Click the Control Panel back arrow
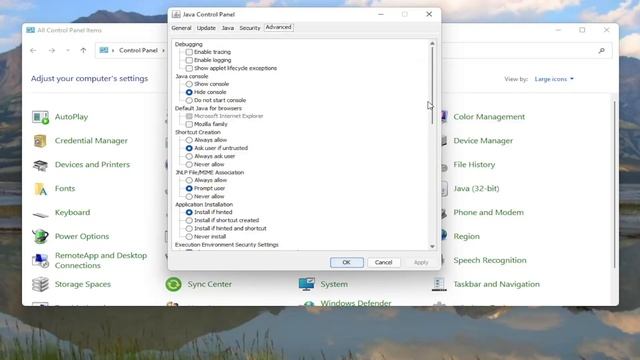Viewport: 640px width, 360px height. click(33, 51)
